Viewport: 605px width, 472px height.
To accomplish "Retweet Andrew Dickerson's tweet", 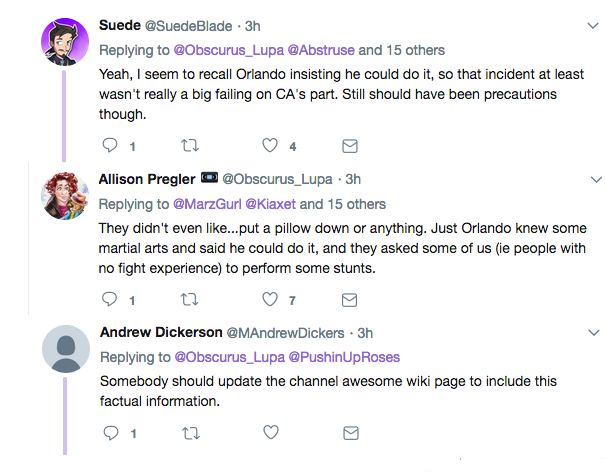I will point(189,433).
